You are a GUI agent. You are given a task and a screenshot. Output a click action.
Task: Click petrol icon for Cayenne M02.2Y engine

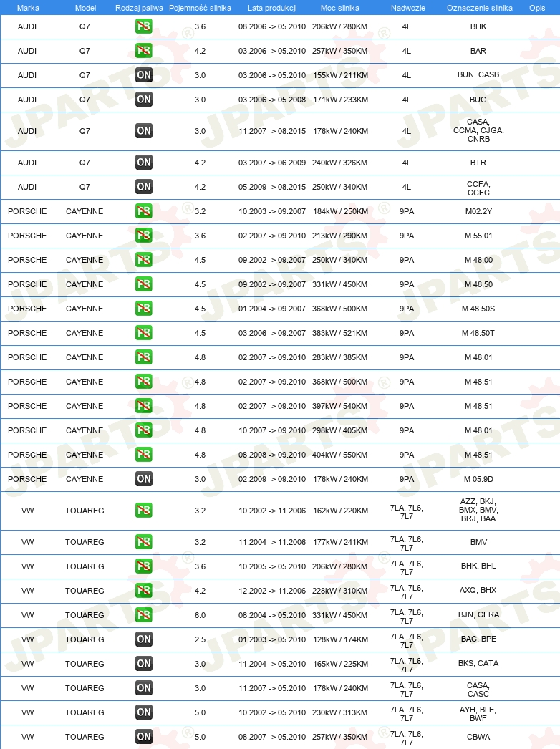tap(143, 211)
